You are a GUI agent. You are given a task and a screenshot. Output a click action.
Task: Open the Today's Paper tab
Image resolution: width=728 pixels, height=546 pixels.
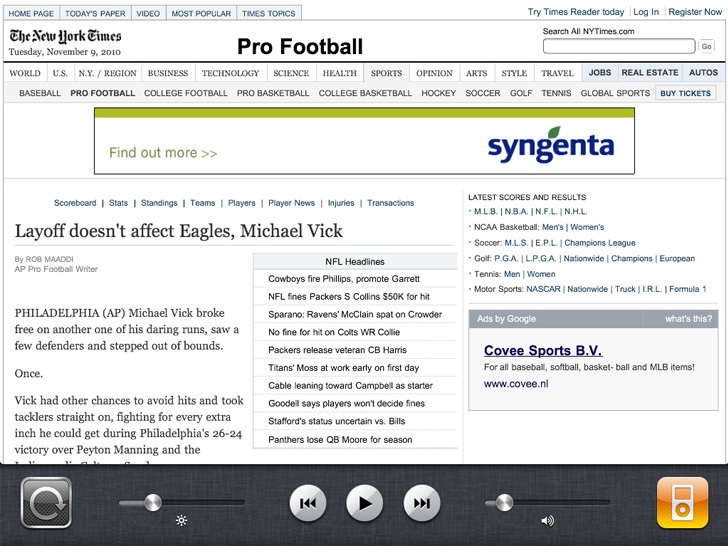point(95,13)
